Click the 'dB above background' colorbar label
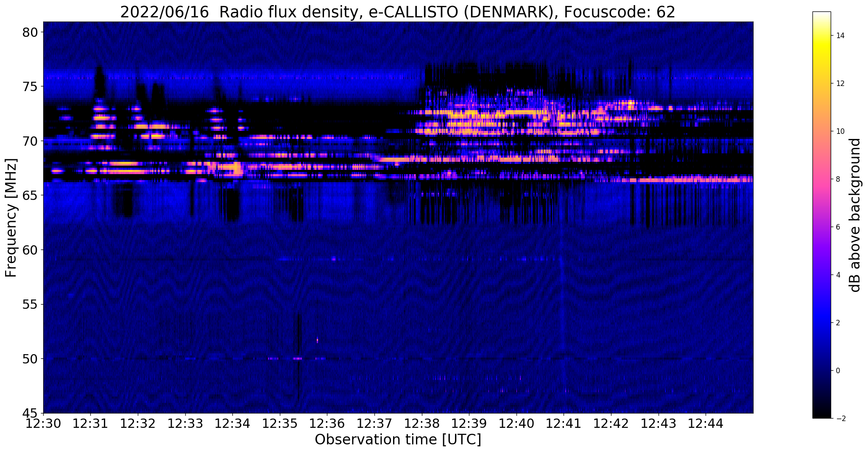Screen dimensions: 868x452 click(x=855, y=215)
